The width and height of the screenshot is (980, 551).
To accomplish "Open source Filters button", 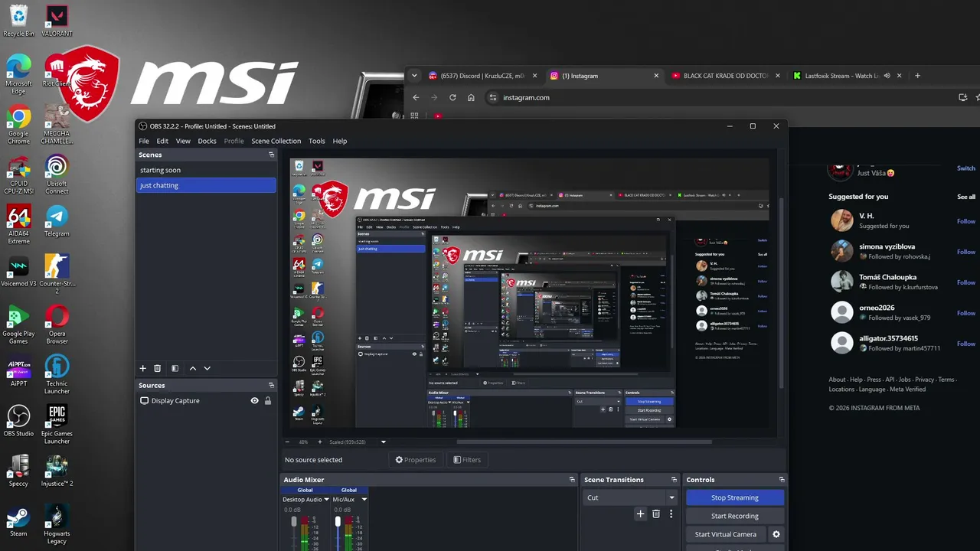I will coord(467,460).
